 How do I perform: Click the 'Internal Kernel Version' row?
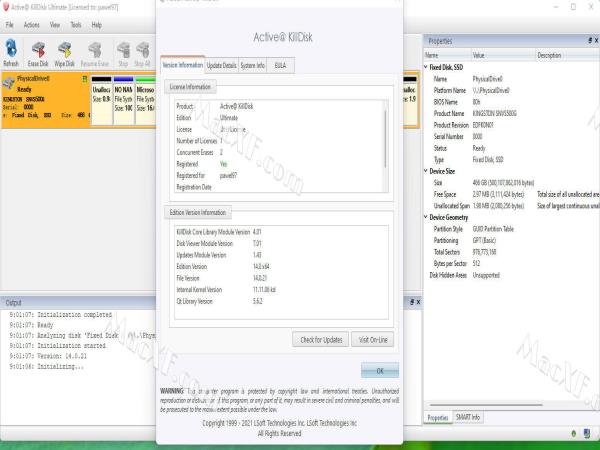point(281,290)
